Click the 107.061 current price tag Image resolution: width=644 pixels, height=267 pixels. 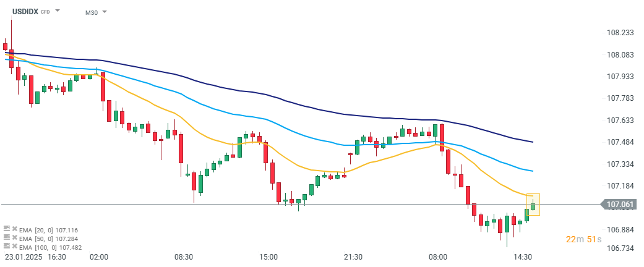coord(620,204)
